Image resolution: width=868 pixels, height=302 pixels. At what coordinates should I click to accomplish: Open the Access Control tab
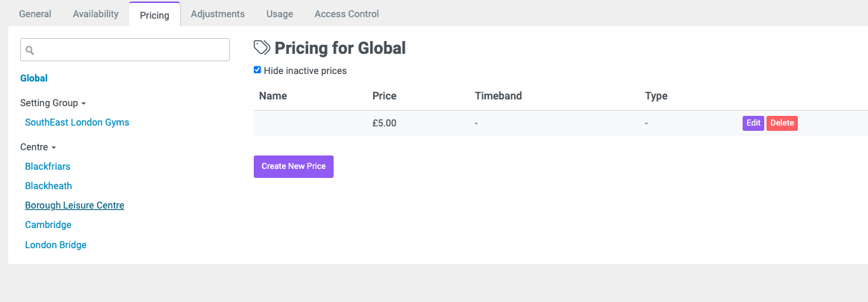[x=346, y=14]
